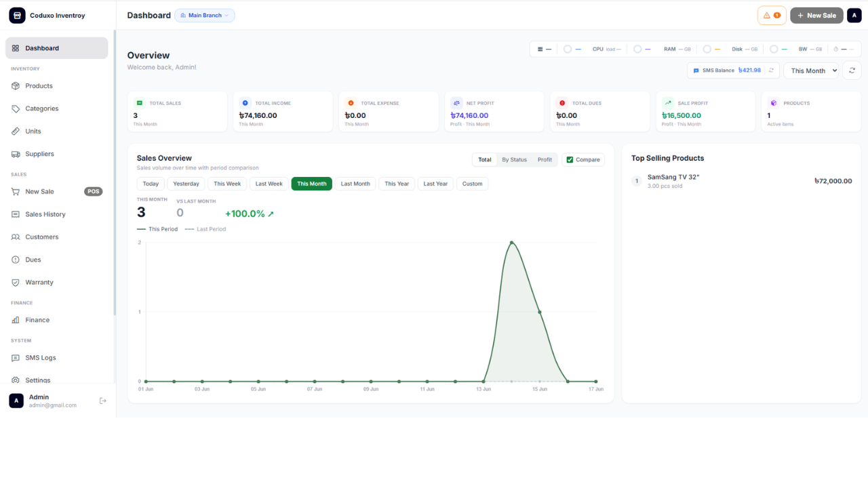Select the Yesterday range filter
Screen dimensions: 868x488
186,184
